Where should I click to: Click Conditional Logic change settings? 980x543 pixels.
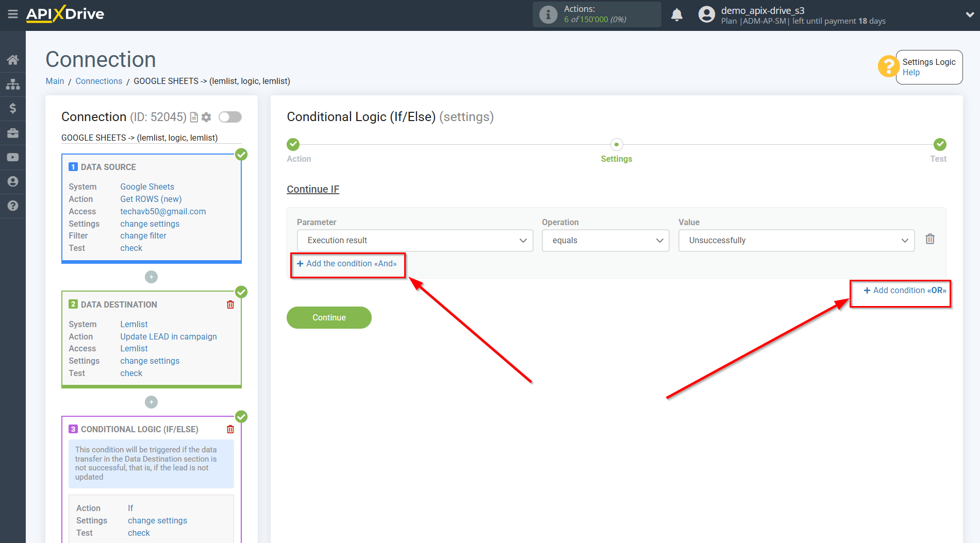coord(157,520)
